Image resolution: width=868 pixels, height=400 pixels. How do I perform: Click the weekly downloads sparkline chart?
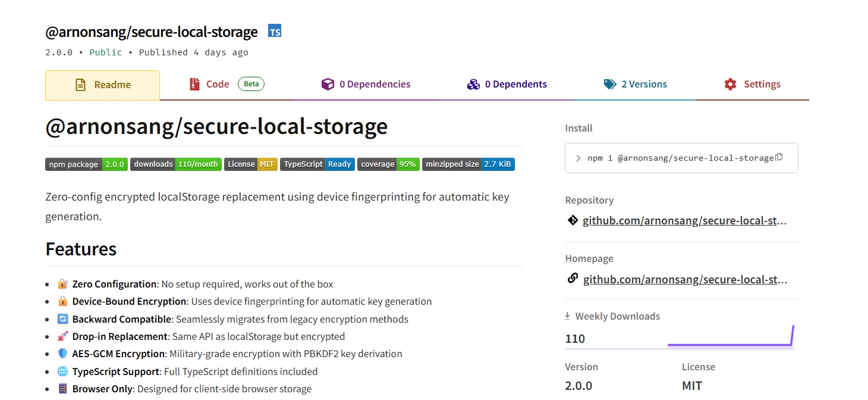coord(731,336)
